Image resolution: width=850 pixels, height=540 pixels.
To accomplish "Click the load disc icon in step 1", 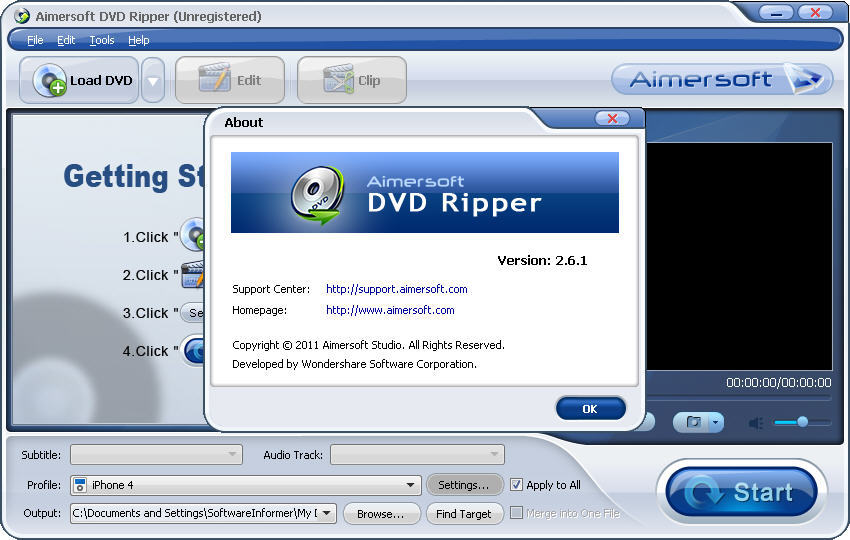I will [192, 234].
